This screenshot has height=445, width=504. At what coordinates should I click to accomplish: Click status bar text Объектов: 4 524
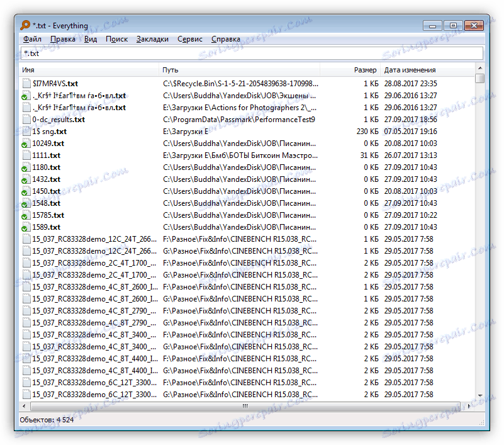(47, 420)
